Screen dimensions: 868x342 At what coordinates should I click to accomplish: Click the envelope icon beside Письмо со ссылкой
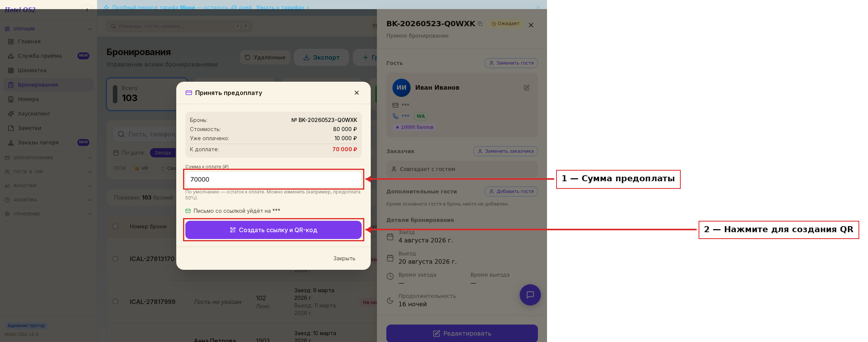(188, 211)
